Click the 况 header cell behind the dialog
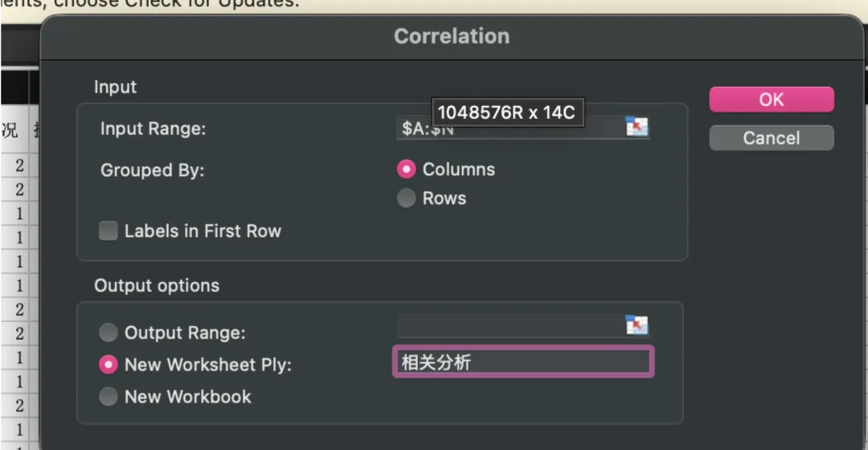 (10, 130)
